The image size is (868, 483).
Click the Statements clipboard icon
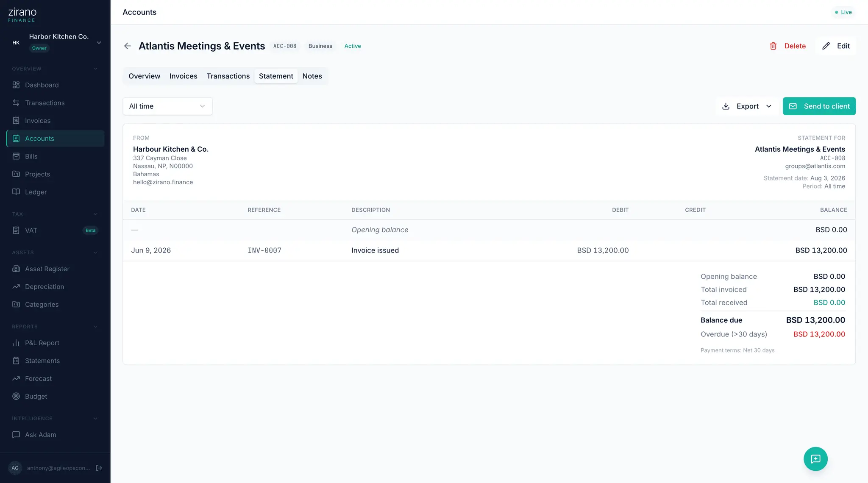coord(16,361)
